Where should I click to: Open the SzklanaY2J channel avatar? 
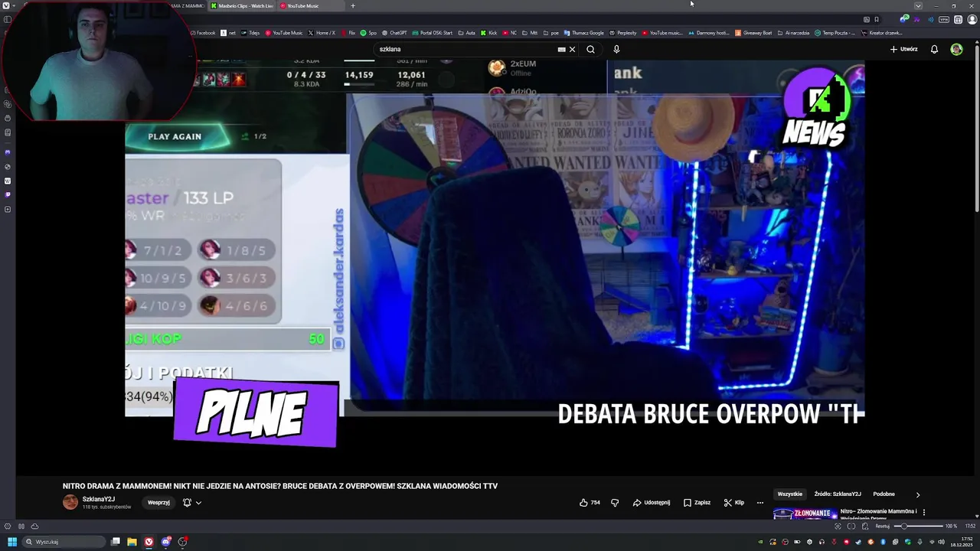70,502
